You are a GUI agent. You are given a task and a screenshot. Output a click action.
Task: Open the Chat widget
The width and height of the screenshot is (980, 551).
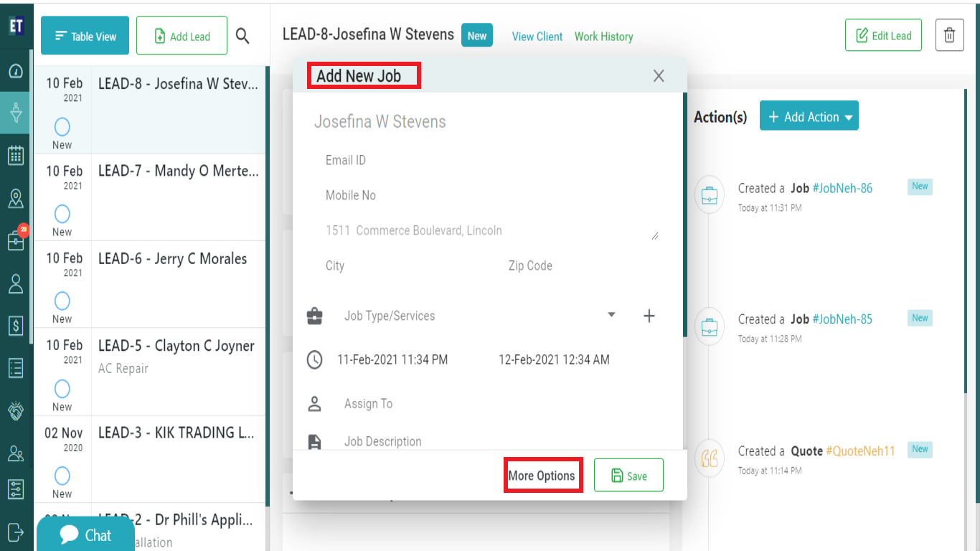coord(85,534)
